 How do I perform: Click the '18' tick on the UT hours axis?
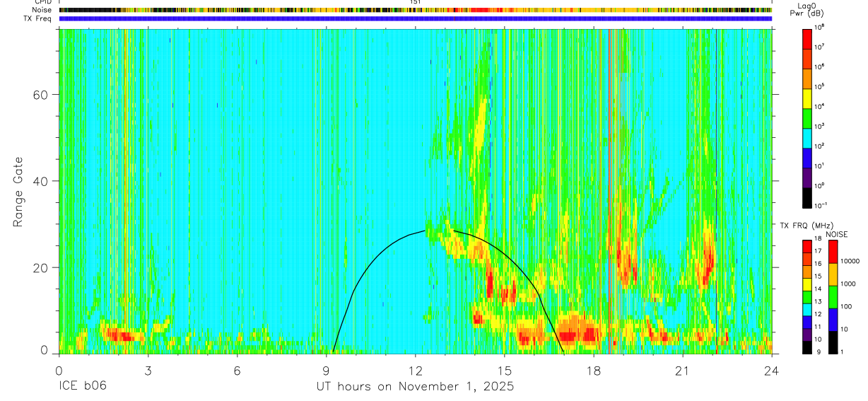point(594,371)
